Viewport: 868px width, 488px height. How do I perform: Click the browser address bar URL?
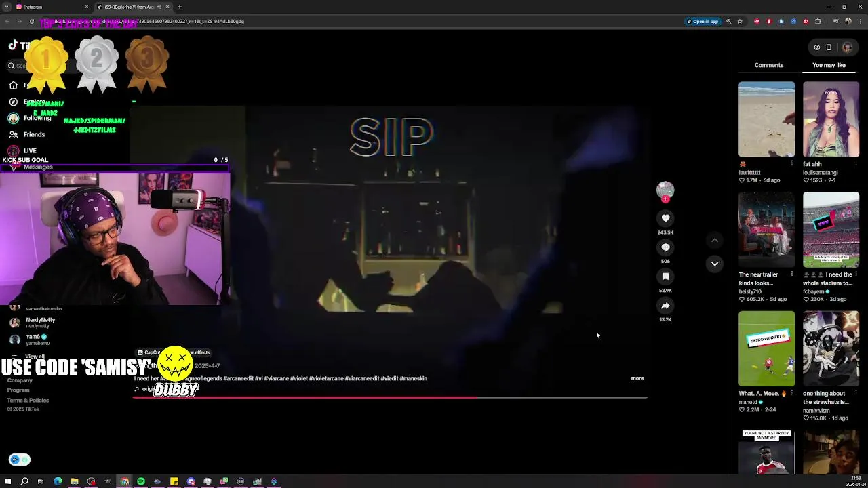[149, 21]
